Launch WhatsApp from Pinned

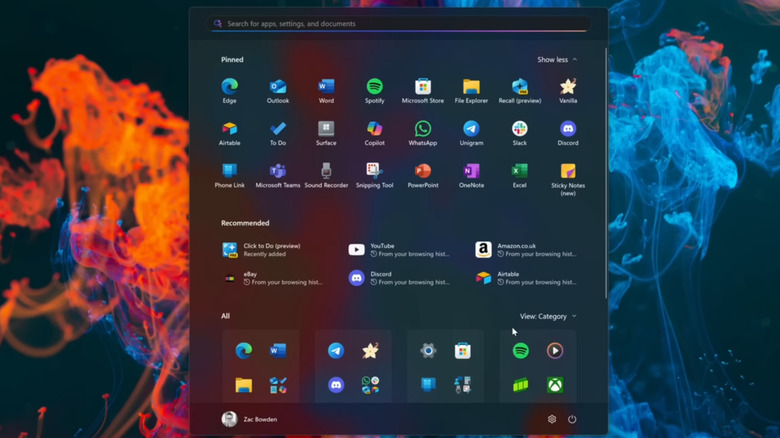click(423, 133)
